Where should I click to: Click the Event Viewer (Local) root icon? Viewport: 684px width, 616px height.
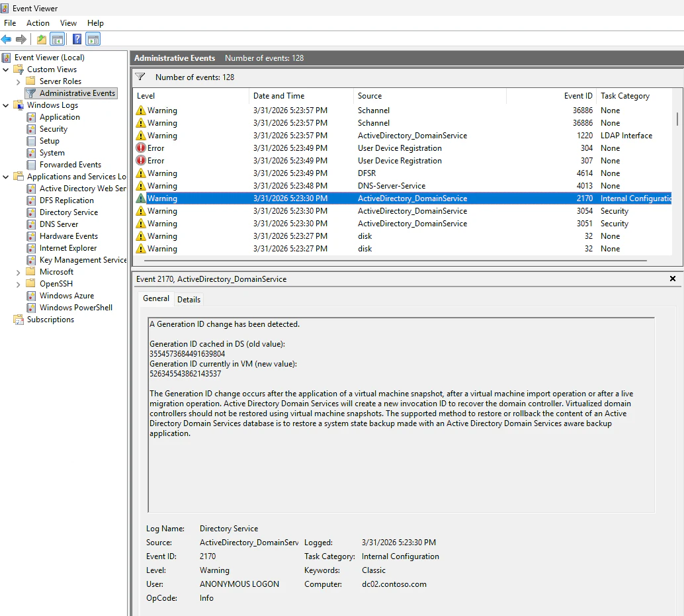(6, 58)
